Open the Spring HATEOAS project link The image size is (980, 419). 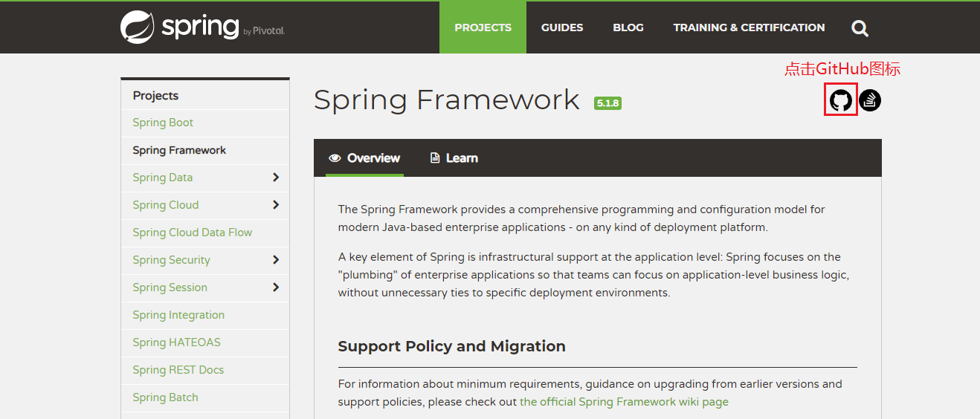pyautogui.click(x=176, y=342)
